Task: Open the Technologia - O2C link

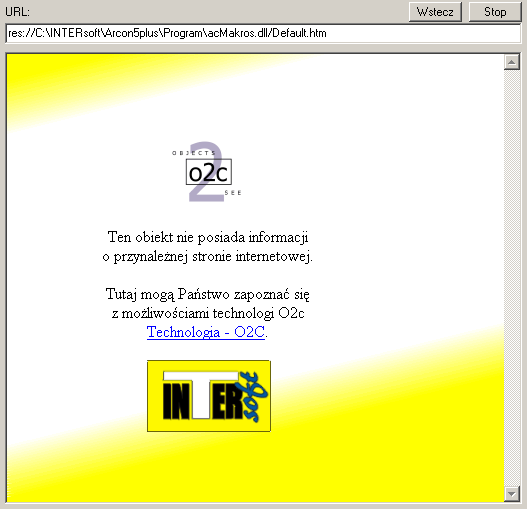Action: point(206,332)
